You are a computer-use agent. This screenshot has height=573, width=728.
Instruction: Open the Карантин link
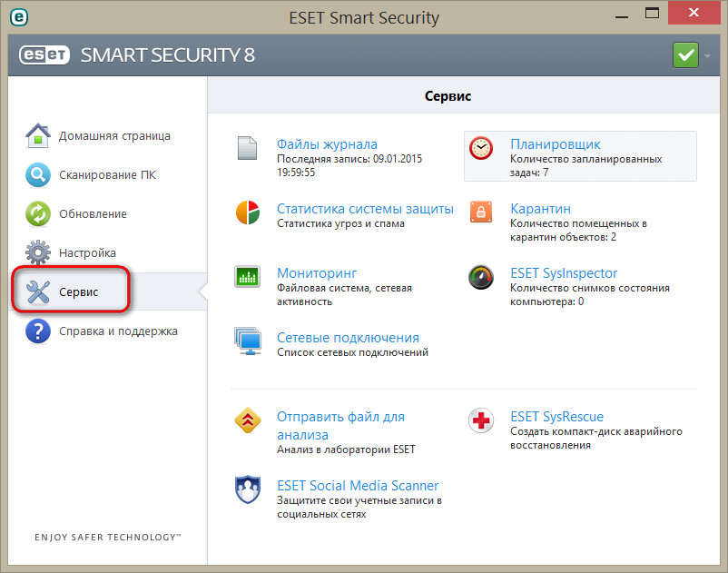540,209
